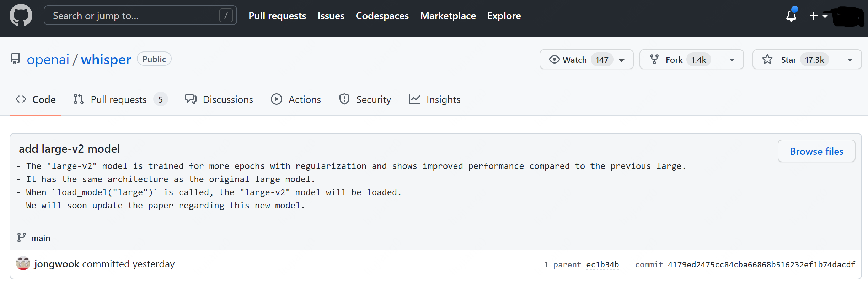Open parent commit ec1b34b

click(602, 265)
